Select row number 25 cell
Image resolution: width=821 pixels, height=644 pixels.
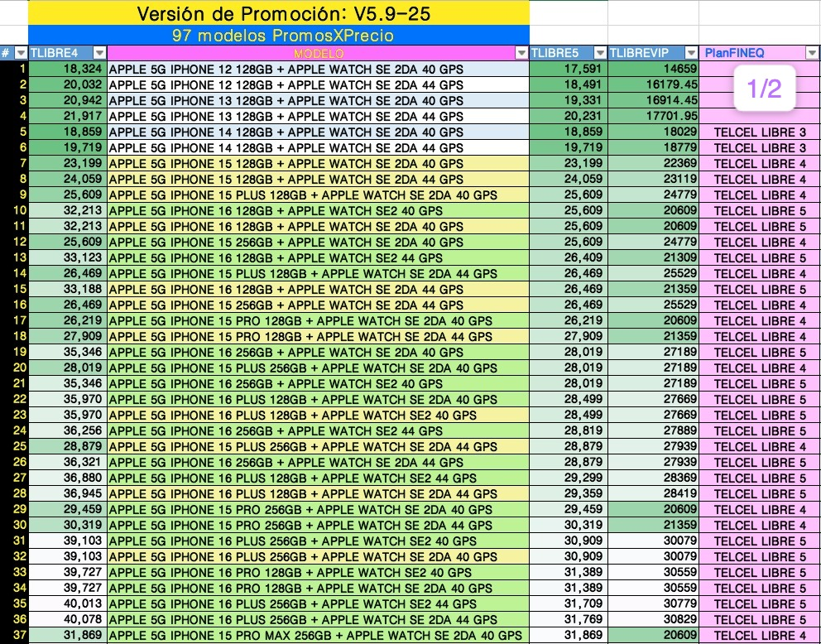(x=14, y=446)
